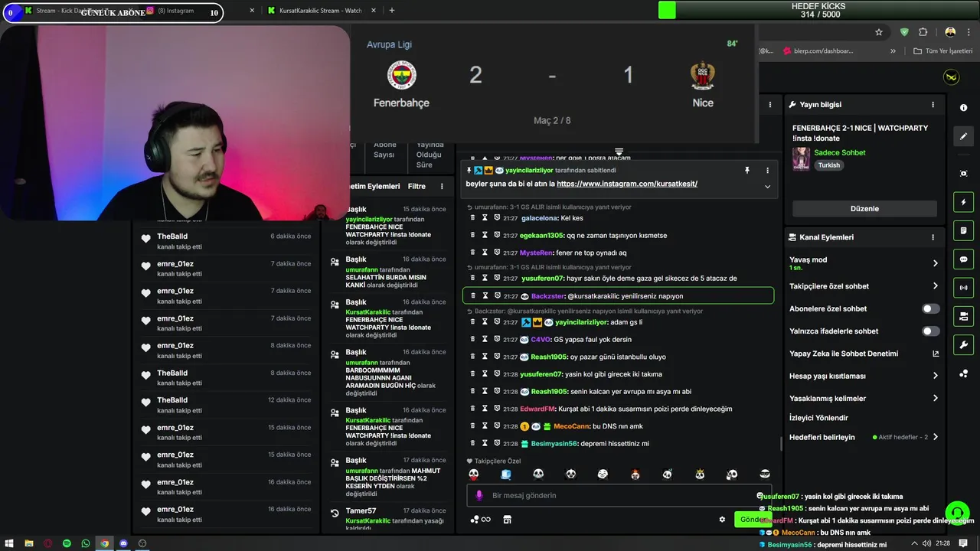The height and width of the screenshot is (551, 980).
Task: Open the chat bubble icon in sidebar
Action: coord(963,259)
